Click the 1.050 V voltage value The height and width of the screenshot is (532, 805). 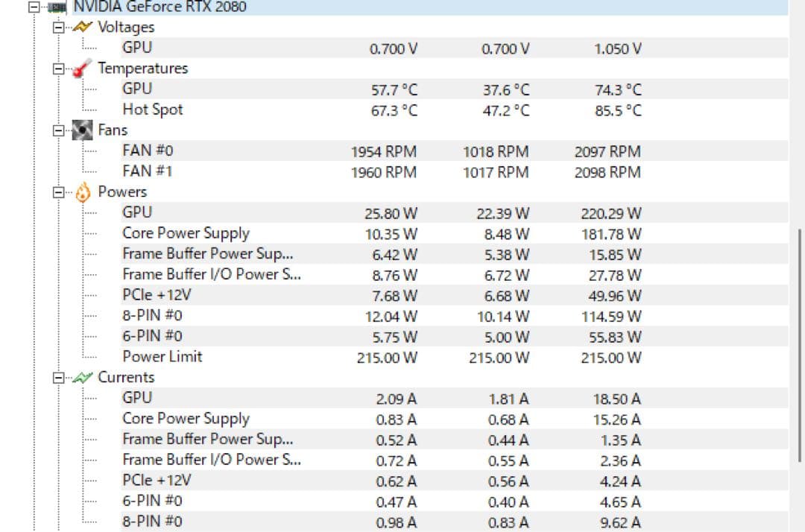pos(618,48)
